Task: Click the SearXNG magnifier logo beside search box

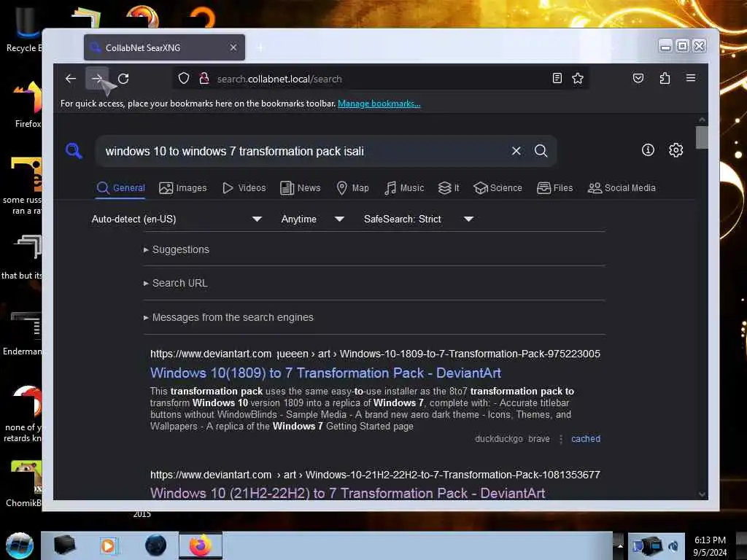Action: [74, 151]
